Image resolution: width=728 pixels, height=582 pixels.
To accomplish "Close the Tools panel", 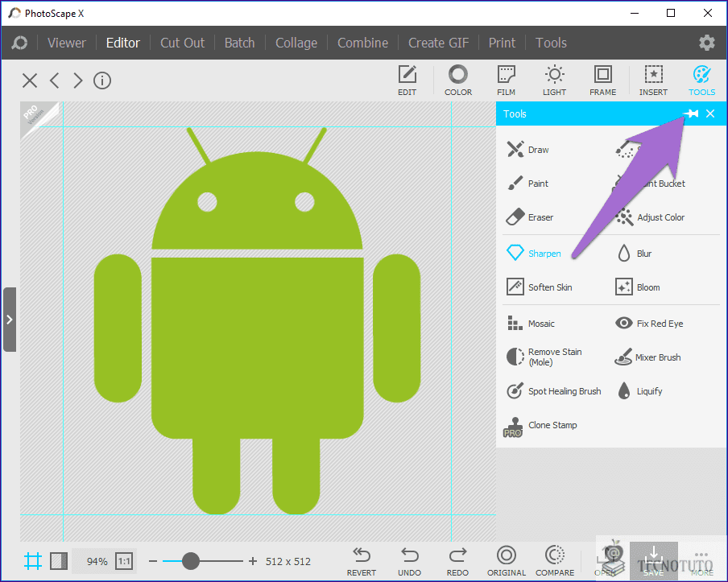I will [x=710, y=114].
